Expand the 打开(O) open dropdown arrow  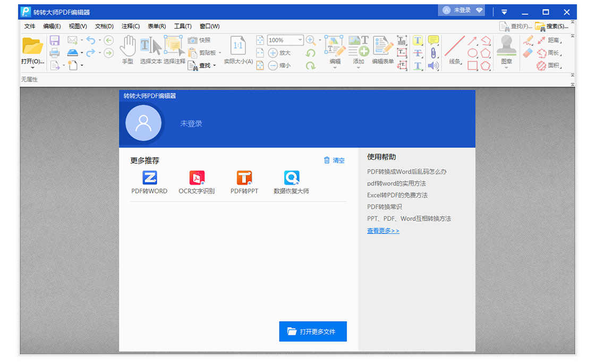coord(32,67)
